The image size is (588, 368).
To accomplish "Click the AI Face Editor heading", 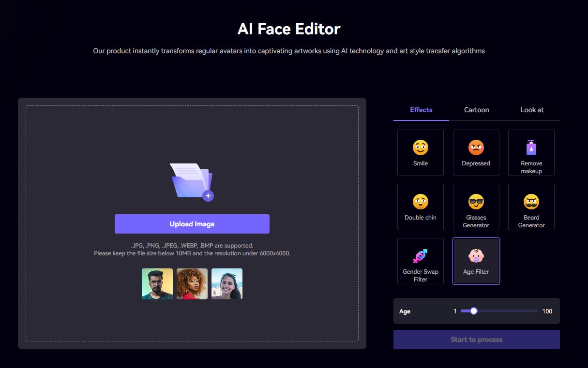I will (x=289, y=29).
